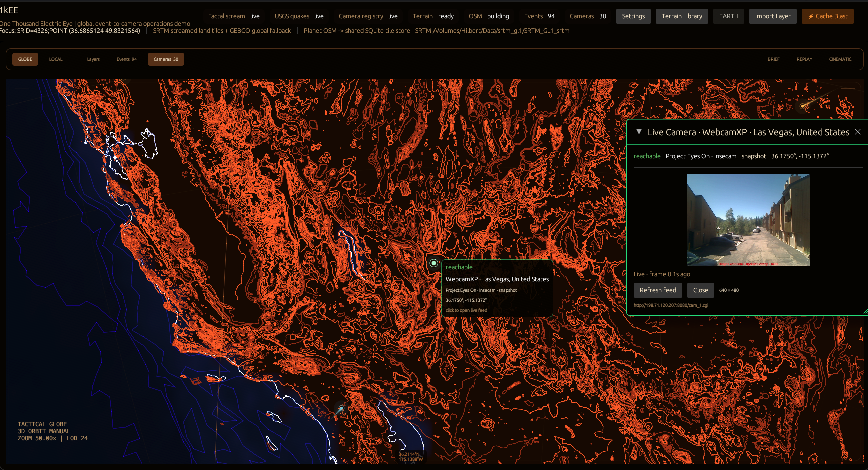Click the blue camera marker near the coast
This screenshot has height=470, width=868.
(x=341, y=409)
